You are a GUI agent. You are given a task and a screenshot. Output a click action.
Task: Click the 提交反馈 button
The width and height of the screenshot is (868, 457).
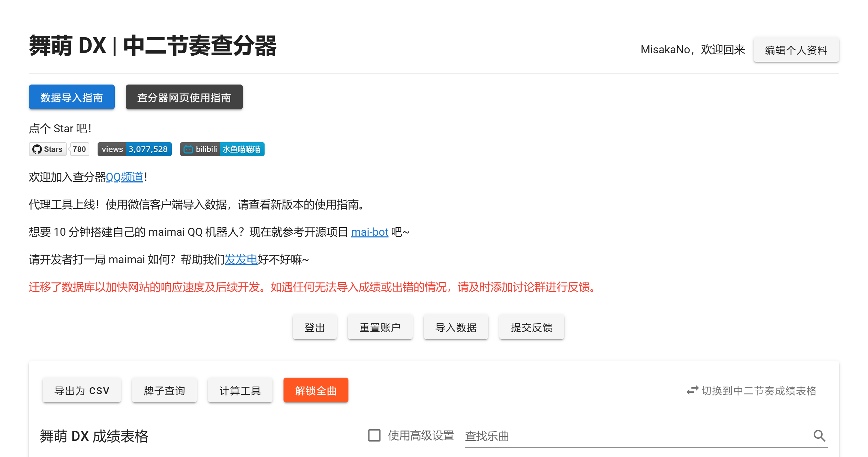(x=532, y=327)
